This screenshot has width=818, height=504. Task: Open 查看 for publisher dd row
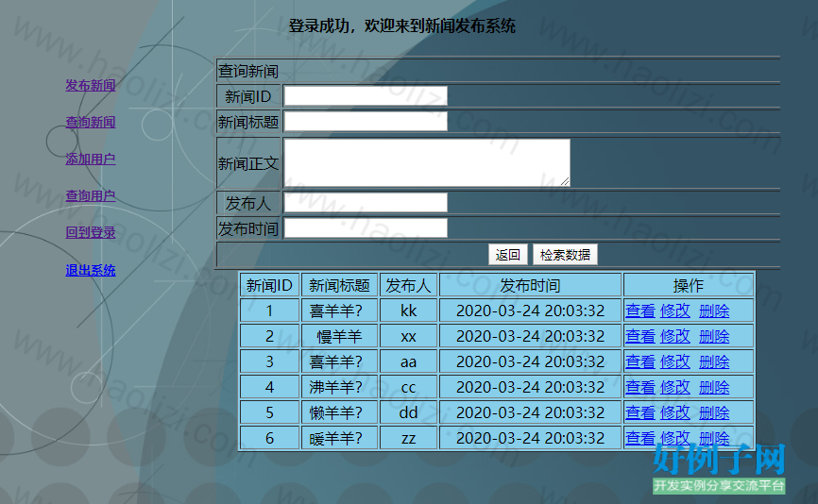coord(640,412)
